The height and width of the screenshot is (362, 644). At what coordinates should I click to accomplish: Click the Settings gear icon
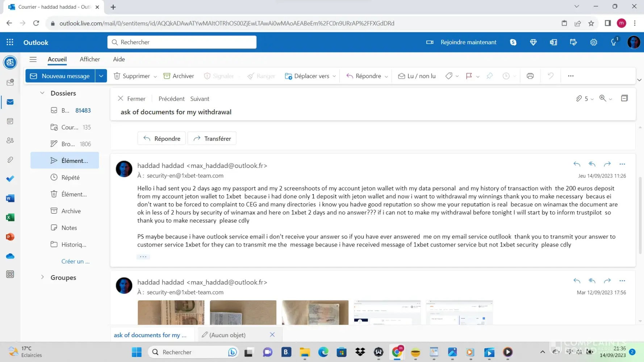pyautogui.click(x=593, y=42)
